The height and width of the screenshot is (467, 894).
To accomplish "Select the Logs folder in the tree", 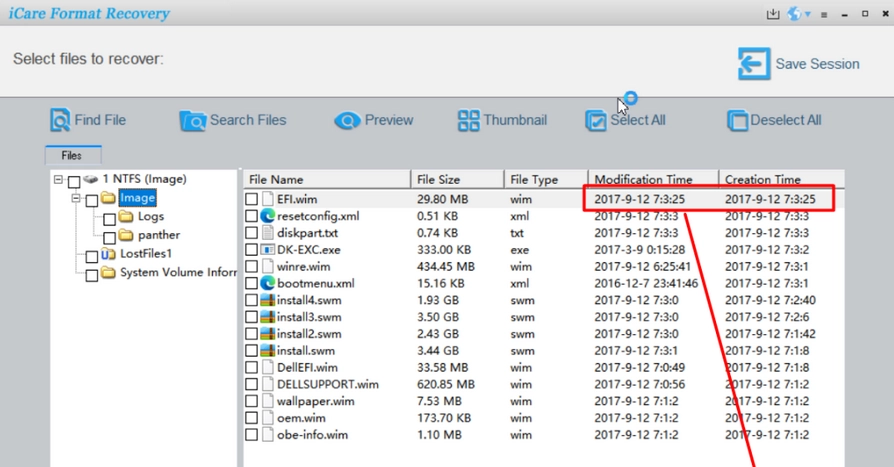I will pos(151,217).
